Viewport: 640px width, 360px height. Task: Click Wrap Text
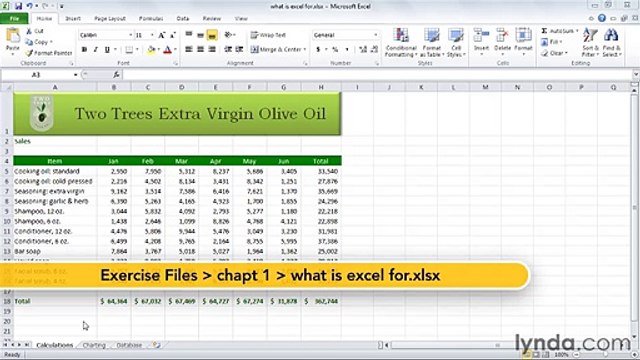coord(268,35)
